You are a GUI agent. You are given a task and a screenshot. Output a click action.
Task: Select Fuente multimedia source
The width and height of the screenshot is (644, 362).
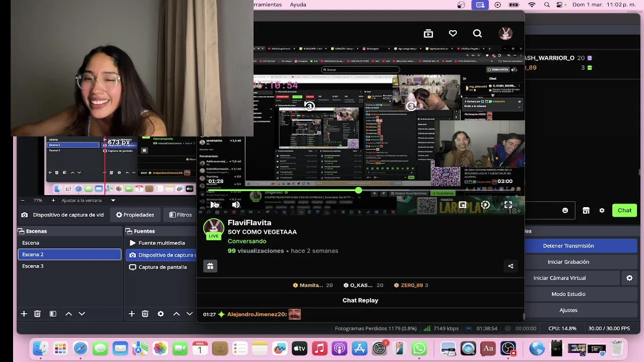click(x=161, y=243)
